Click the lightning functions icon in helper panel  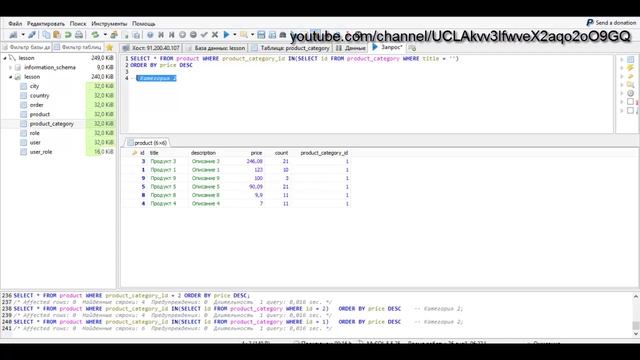(x=631, y=68)
